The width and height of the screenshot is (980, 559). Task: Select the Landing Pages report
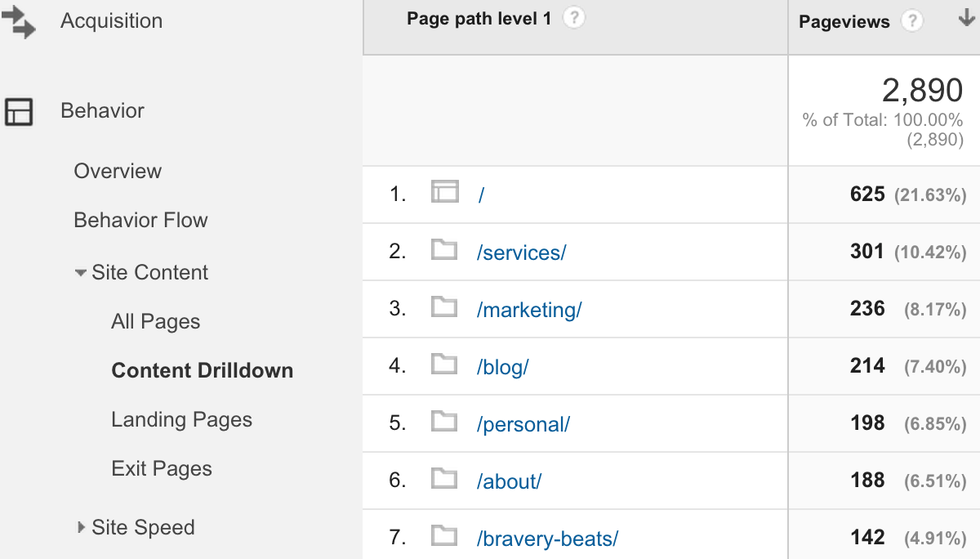pyautogui.click(x=181, y=419)
